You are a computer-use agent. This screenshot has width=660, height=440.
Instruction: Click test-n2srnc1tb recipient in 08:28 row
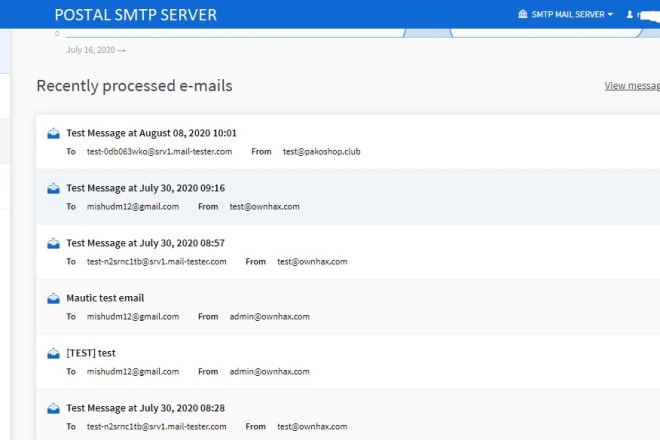[x=157, y=427]
